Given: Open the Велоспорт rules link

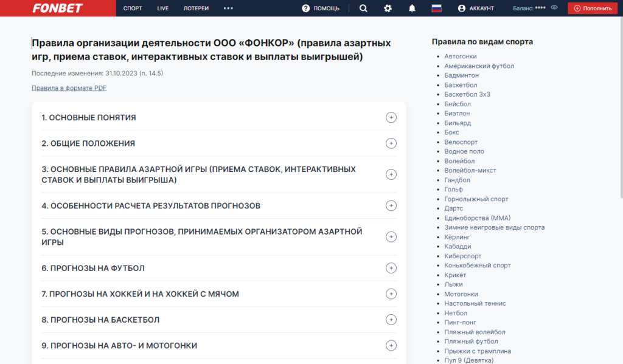Looking at the screenshot, I should tap(461, 142).
